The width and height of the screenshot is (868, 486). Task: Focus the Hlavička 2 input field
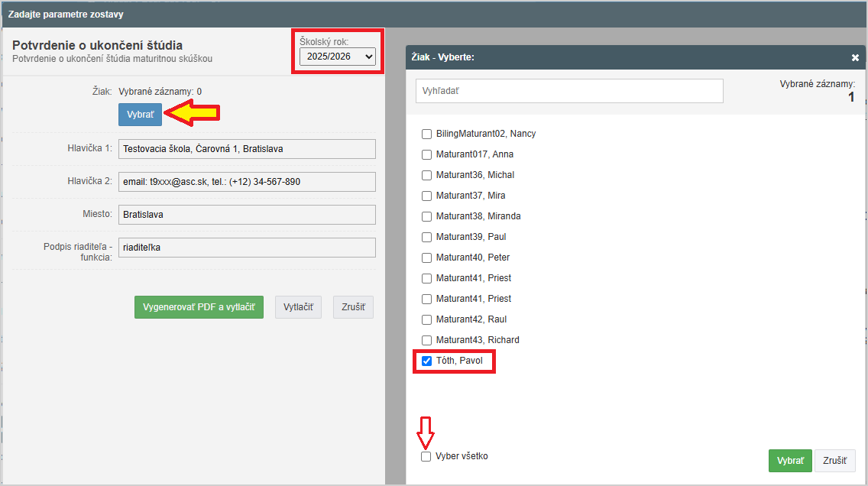pyautogui.click(x=247, y=182)
